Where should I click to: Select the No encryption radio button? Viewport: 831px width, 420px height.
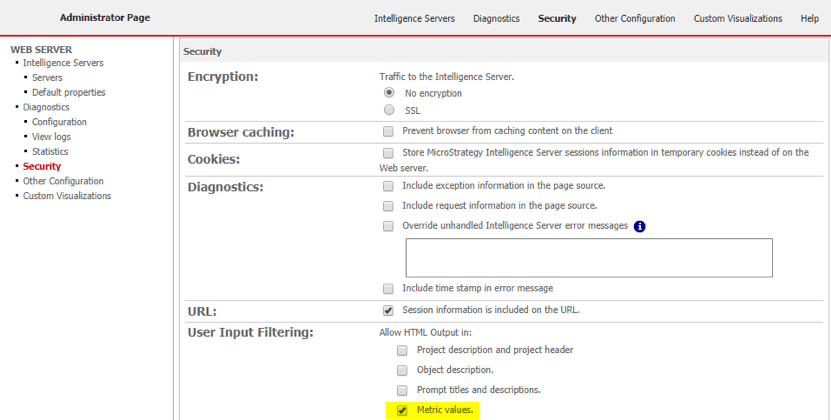tap(389, 93)
